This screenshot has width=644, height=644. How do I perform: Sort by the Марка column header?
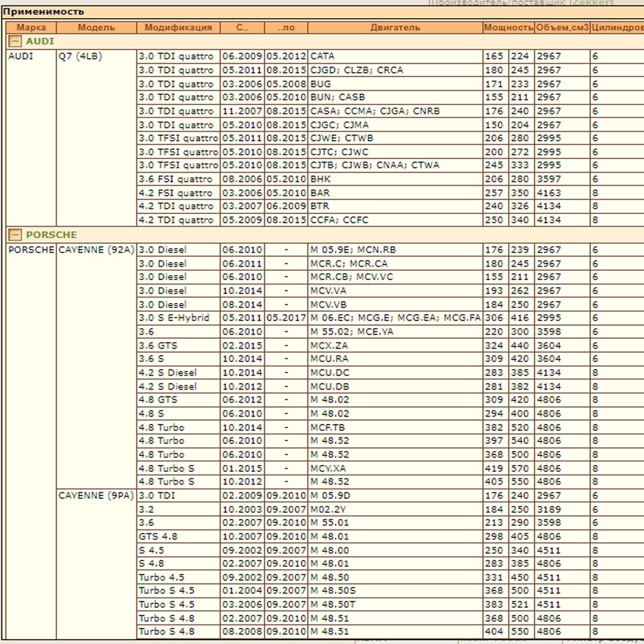click(31, 27)
